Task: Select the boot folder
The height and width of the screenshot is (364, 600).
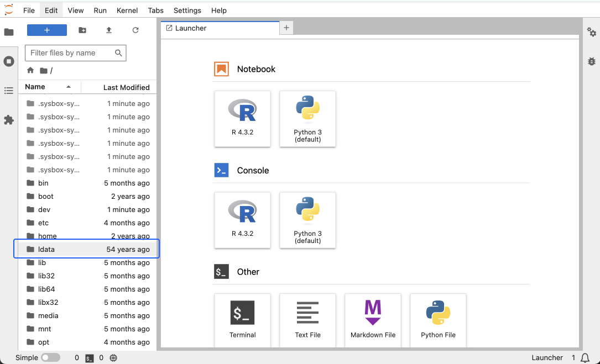Action: [87, 197]
